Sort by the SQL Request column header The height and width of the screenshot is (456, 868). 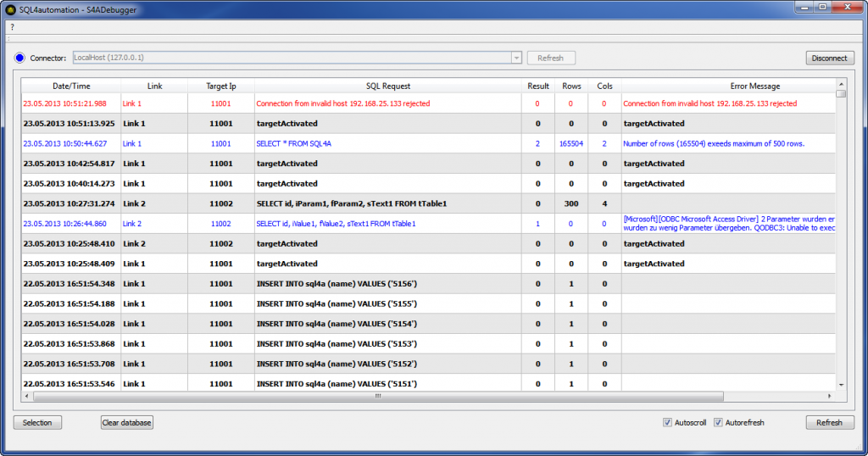click(x=387, y=86)
